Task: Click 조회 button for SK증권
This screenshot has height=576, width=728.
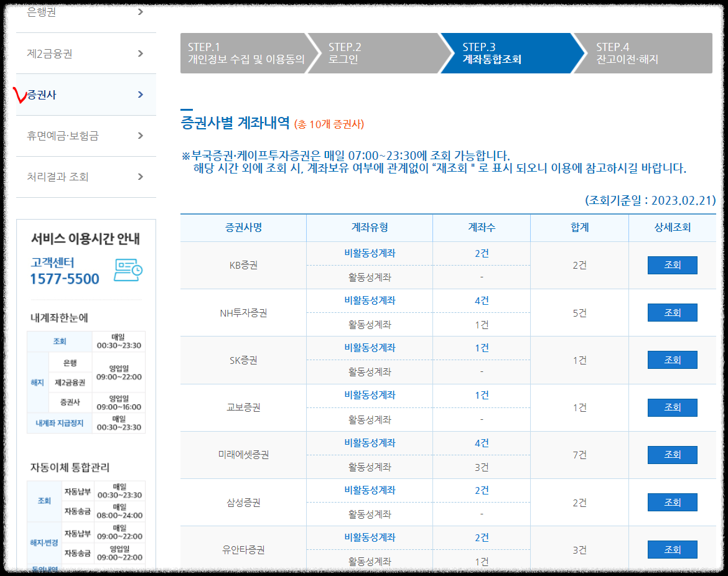Action: tap(672, 360)
